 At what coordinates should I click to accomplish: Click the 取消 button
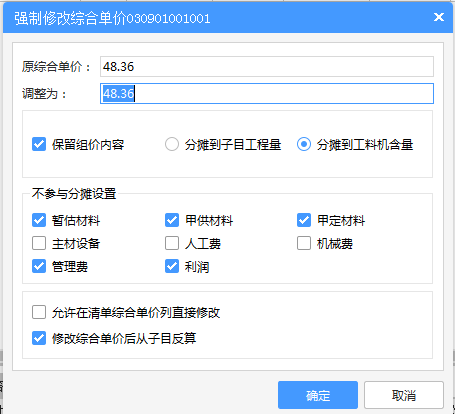pyautogui.click(x=404, y=395)
